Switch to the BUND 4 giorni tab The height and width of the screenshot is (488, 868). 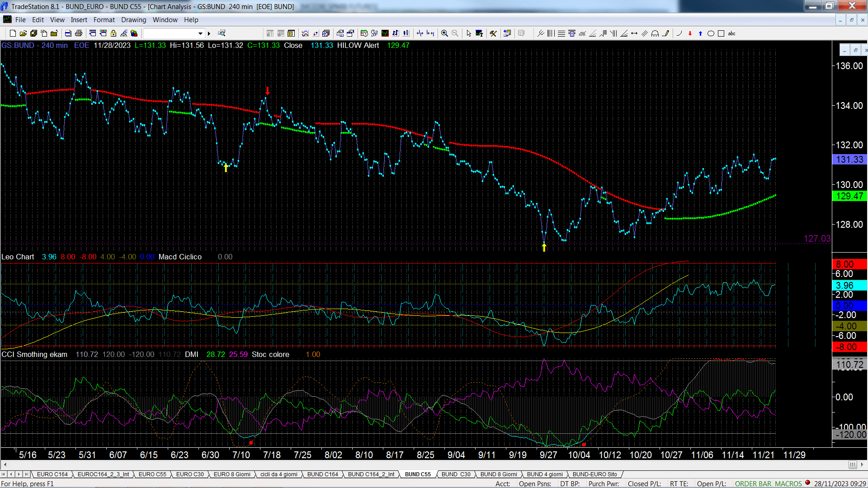click(x=545, y=474)
